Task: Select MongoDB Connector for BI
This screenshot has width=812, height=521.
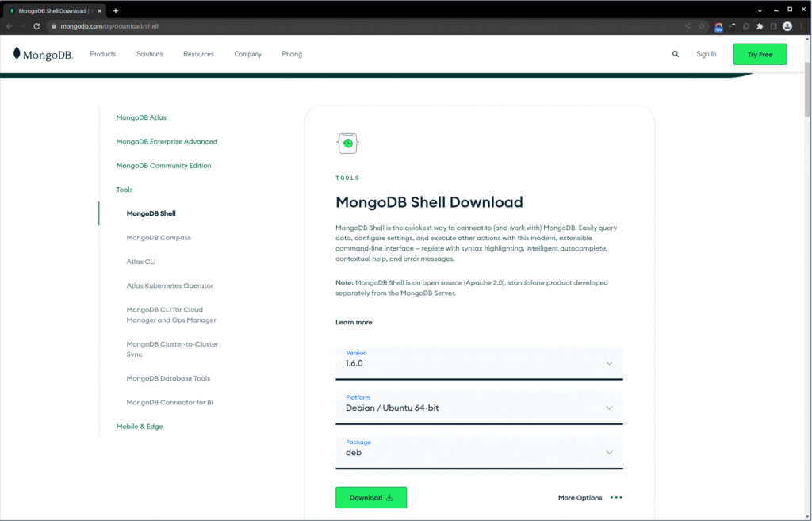Action: coord(170,402)
